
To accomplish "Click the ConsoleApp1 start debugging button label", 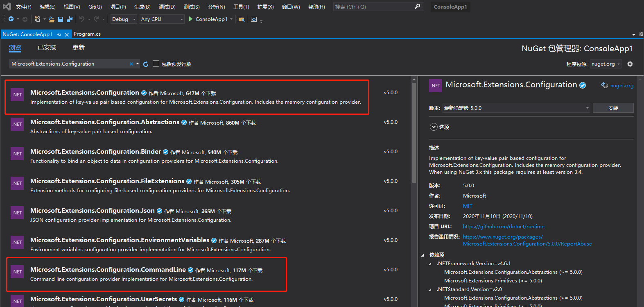I will (x=211, y=19).
